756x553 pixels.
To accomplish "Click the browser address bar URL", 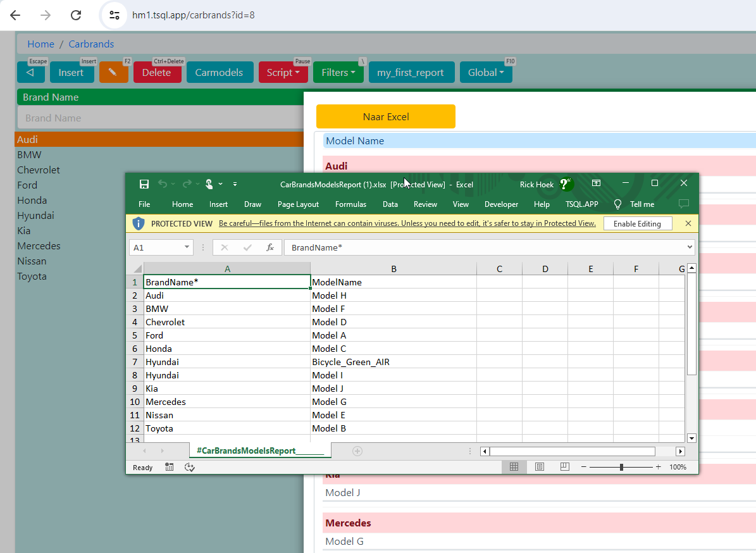I will click(194, 15).
